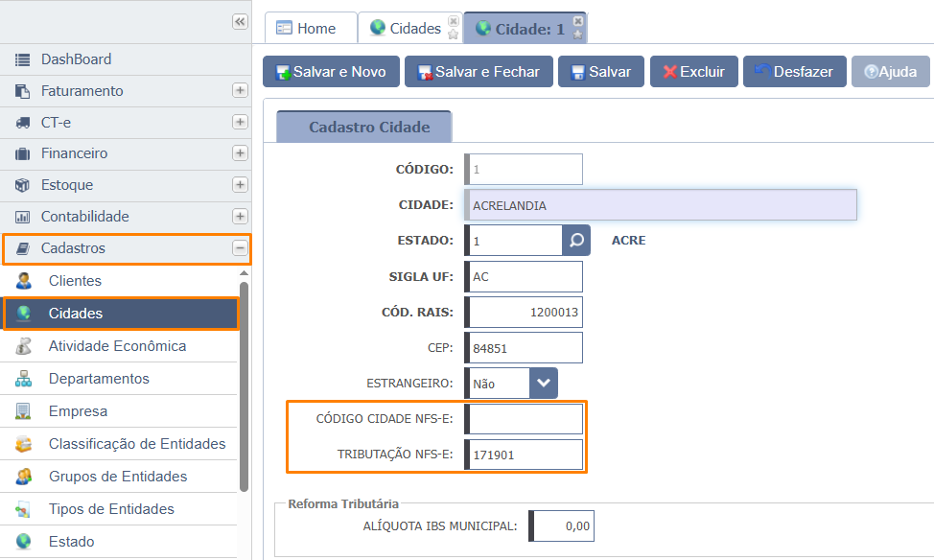Expand the Financeiro menu section
This screenshot has height=560, width=934.
pos(240,153)
